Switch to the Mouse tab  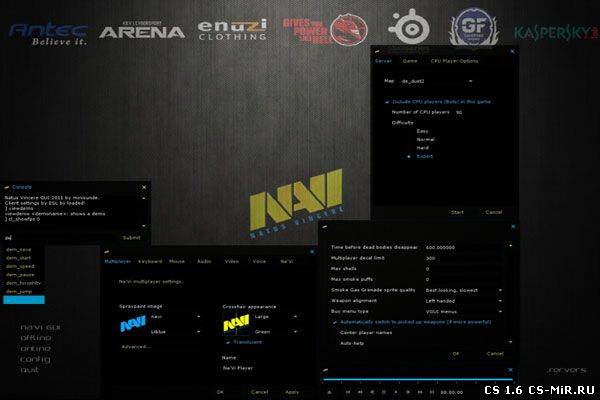click(177, 261)
